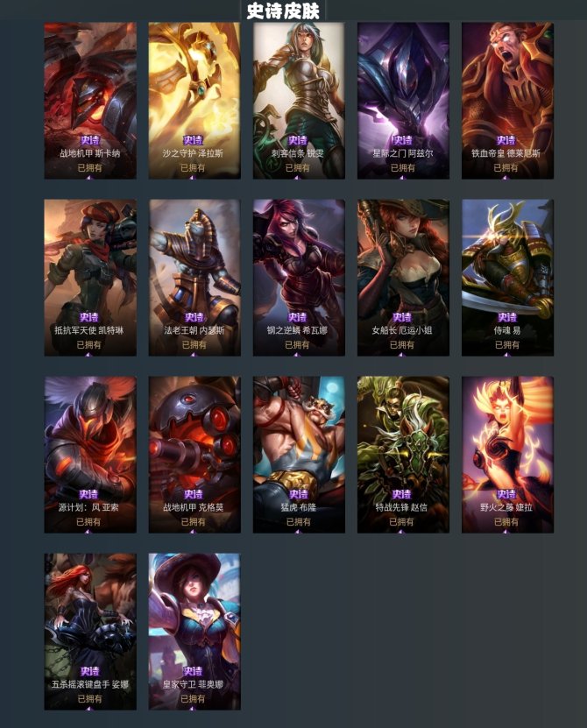Viewport: 587px width, 728px height.
Task: Open the 侍魂 易 skin card
Action: point(507,278)
